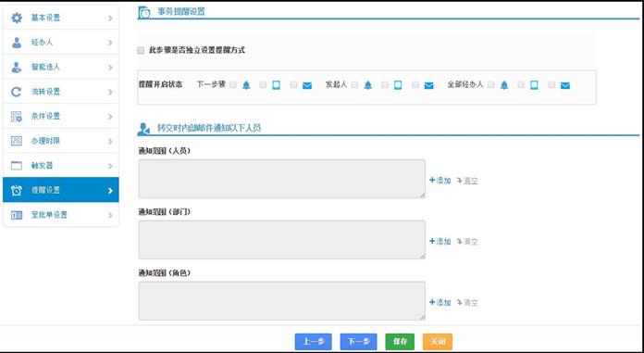Click 添加 for 通知范围（角色）

pyautogui.click(x=440, y=302)
